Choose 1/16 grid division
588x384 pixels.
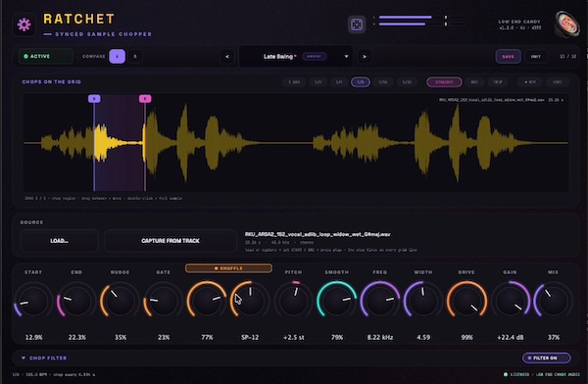pos(383,82)
